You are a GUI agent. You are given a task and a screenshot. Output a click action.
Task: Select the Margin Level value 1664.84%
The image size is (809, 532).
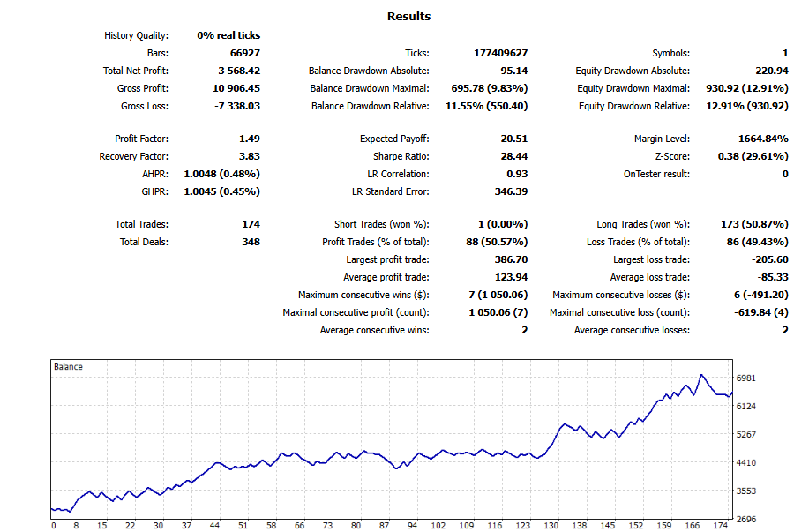762,139
